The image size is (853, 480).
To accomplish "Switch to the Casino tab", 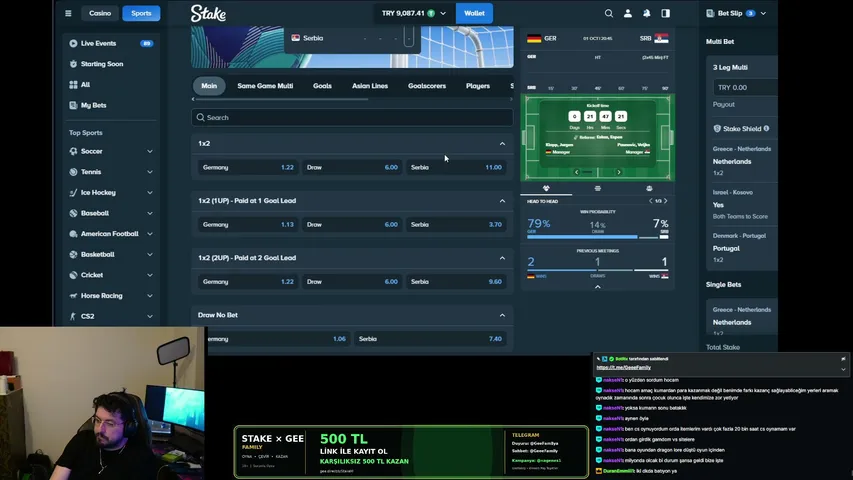I will coord(100,13).
